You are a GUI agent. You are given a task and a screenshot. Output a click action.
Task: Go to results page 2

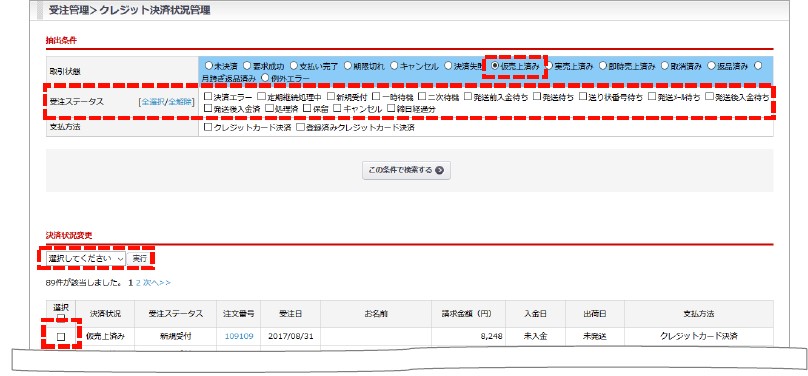click(138, 283)
